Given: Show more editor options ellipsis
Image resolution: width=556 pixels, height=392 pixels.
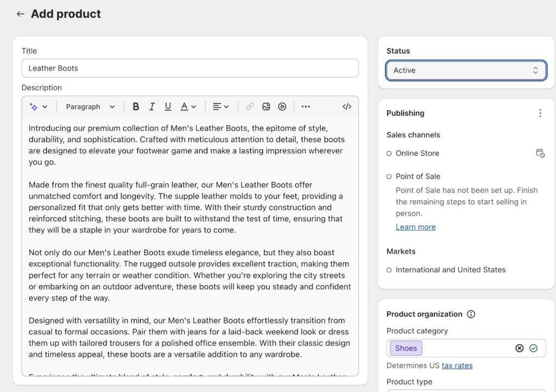Looking at the screenshot, I should (306, 107).
